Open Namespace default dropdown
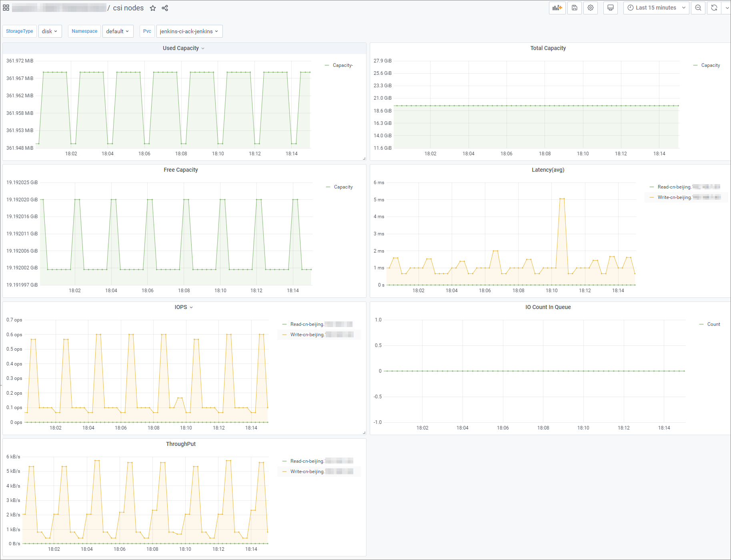The image size is (731, 560). point(118,31)
